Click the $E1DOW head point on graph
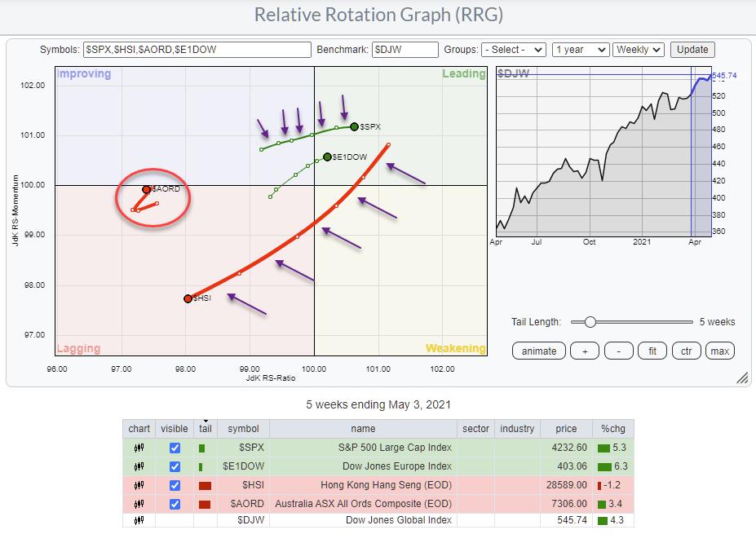Image resolution: width=756 pixels, height=543 pixels. point(327,157)
